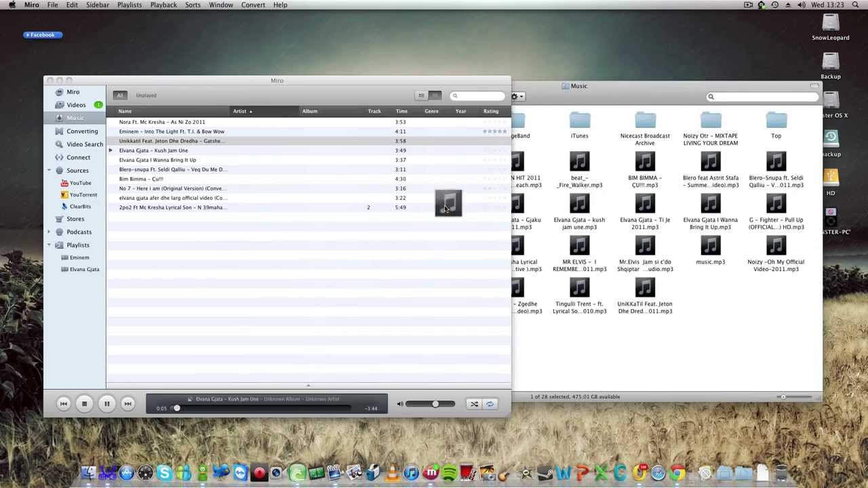The image size is (868, 488).
Task: Skip to next track
Action: 127,404
